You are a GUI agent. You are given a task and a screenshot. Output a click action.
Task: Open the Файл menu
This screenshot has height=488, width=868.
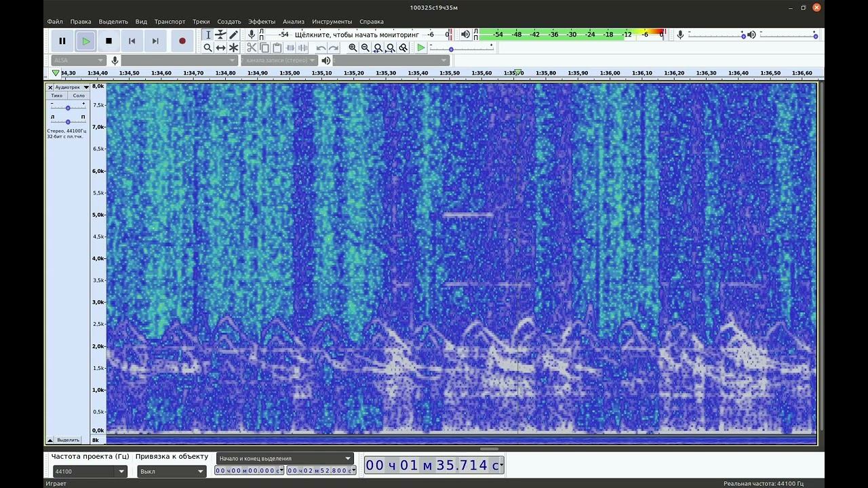(55, 22)
